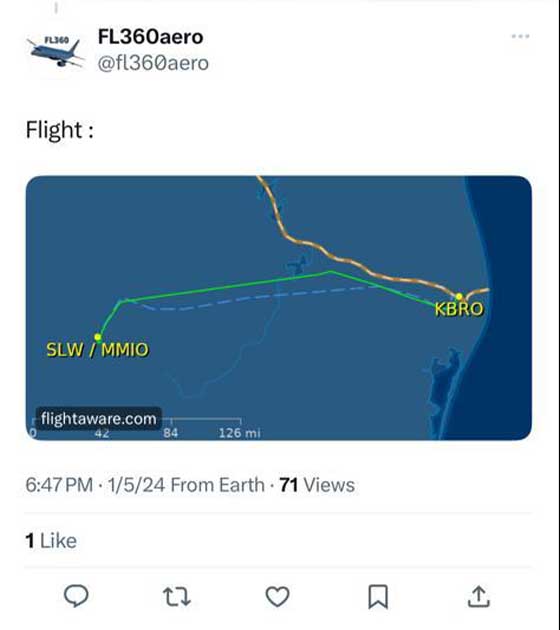Open the reply comment icon
This screenshot has width=560, height=630.
pyautogui.click(x=76, y=596)
